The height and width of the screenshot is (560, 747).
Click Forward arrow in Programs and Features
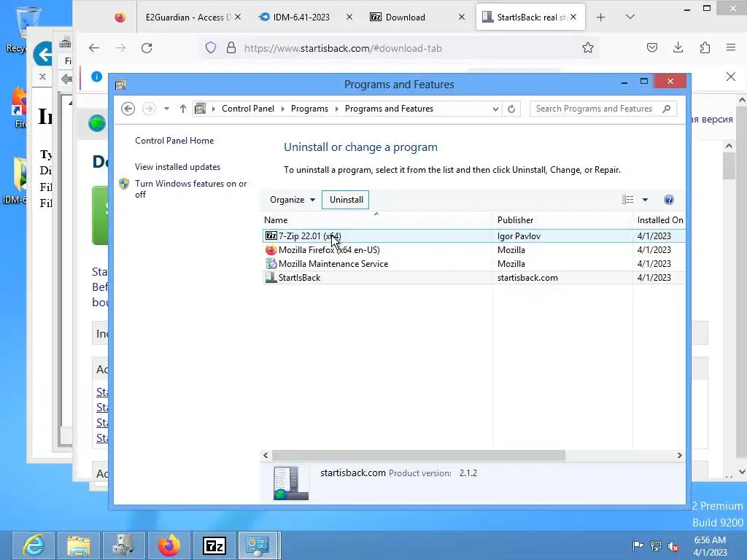point(149,109)
